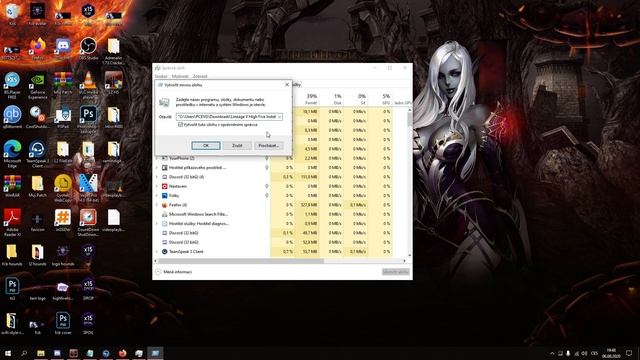Open the notification center icon
Image resolution: width=640 pixels, height=360 pixels.
629,353
